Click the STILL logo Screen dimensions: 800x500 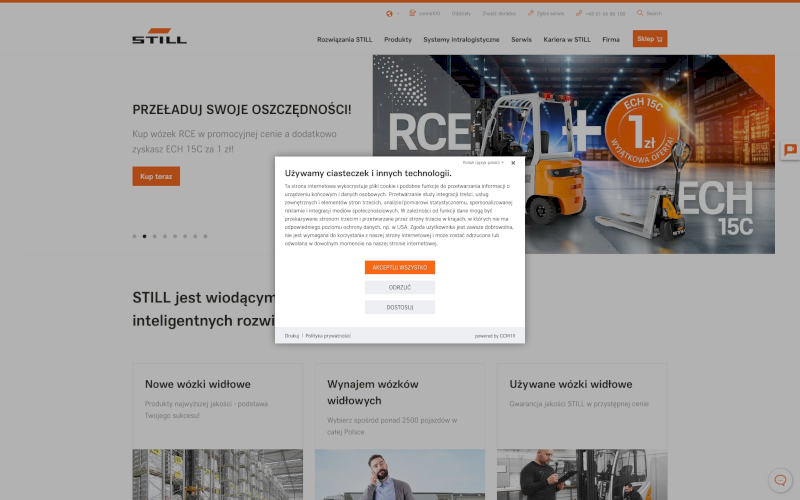click(159, 38)
